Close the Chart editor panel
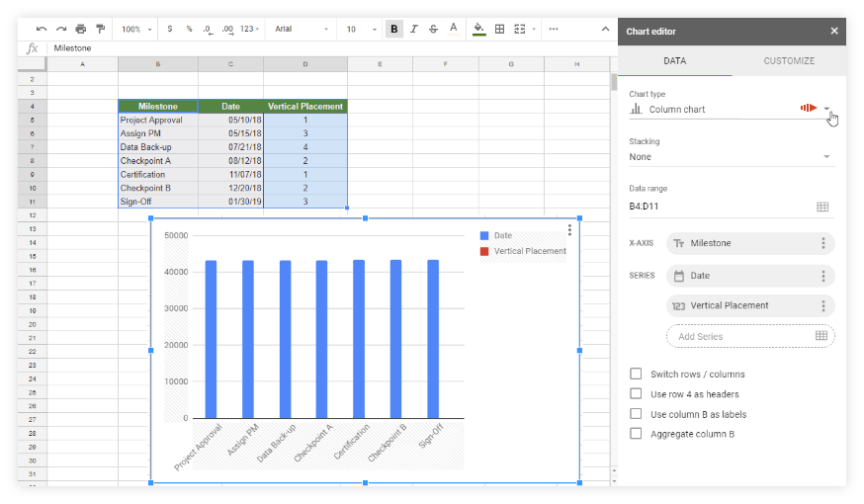This screenshot has height=504, width=864. point(834,31)
